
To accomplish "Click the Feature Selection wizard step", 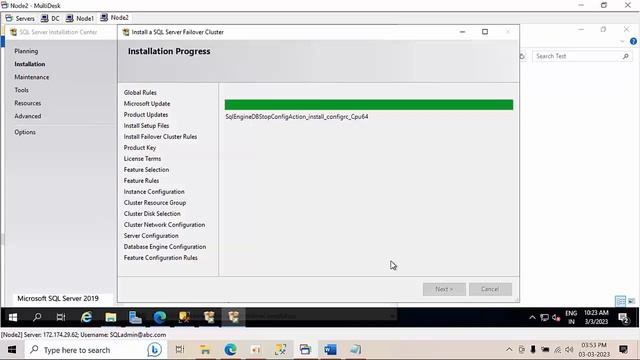I will coord(146,170).
